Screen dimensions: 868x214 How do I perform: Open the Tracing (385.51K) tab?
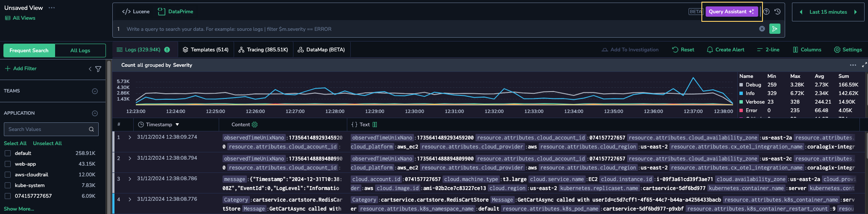(x=263, y=50)
